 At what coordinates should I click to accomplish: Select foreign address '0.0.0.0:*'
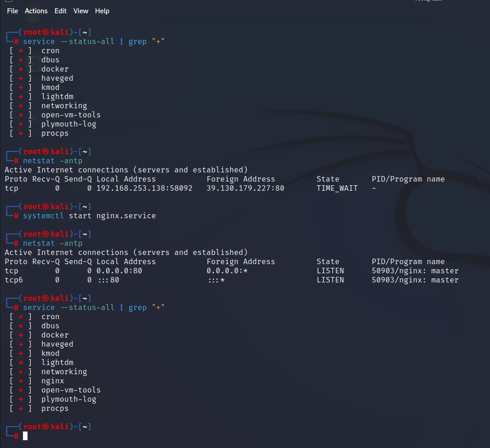(227, 271)
